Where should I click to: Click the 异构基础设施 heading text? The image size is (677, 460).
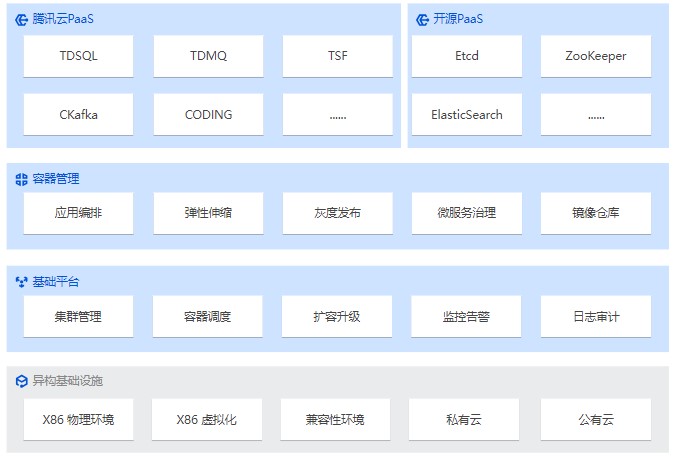click(67, 381)
